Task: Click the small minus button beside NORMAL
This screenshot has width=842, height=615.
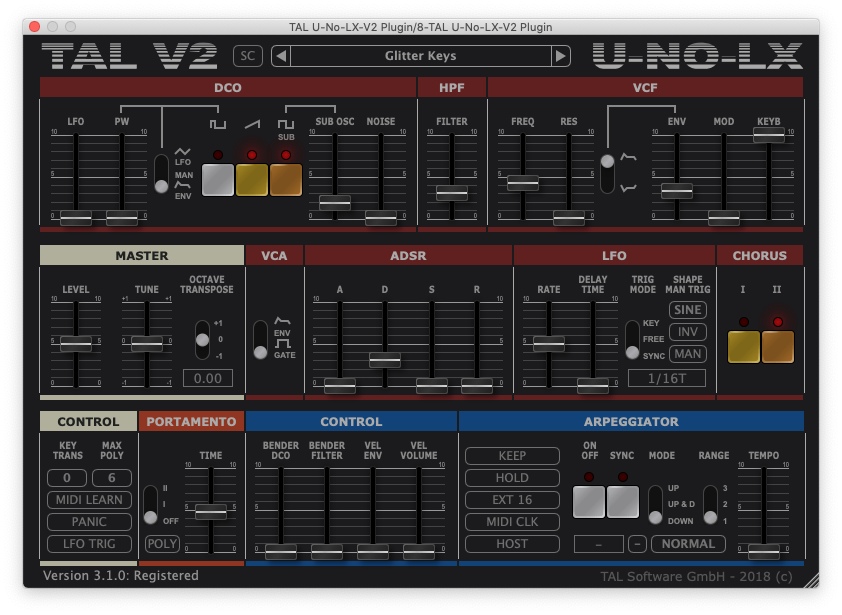Action: (x=637, y=544)
